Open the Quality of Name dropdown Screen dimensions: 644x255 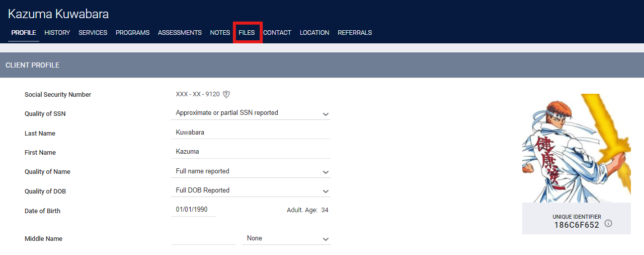pos(251,171)
